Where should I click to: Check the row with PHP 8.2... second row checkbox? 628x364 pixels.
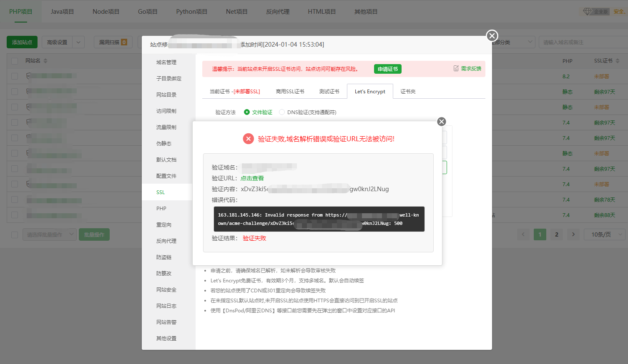coord(15,92)
